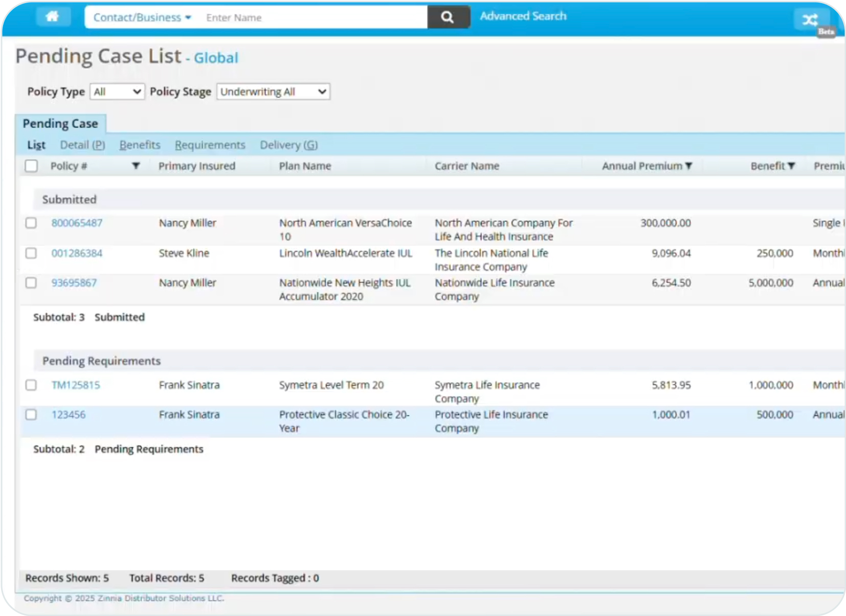
Task: Open the shuffle Beta icon
Action: pos(811,20)
